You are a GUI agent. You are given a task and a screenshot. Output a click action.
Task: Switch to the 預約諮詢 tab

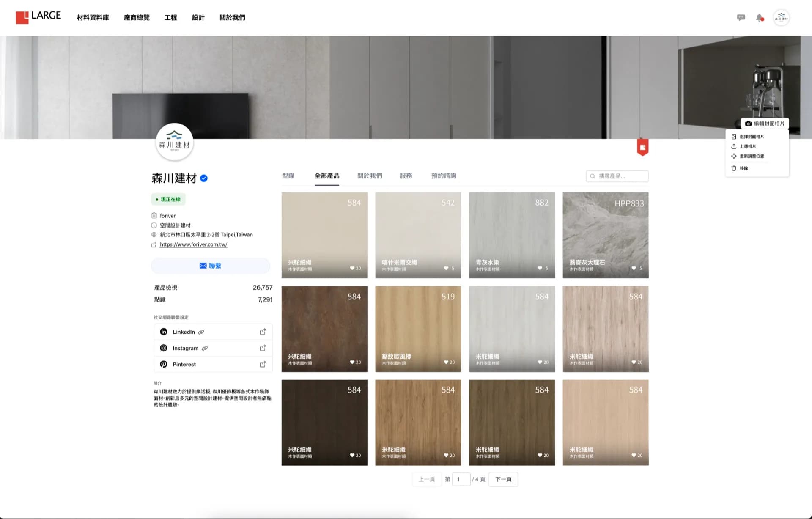point(444,176)
